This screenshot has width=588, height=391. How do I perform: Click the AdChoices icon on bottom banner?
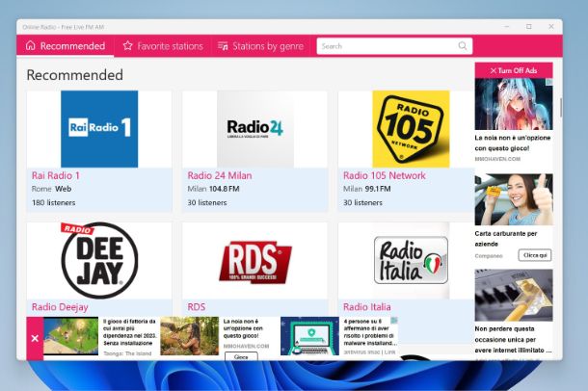(394, 321)
